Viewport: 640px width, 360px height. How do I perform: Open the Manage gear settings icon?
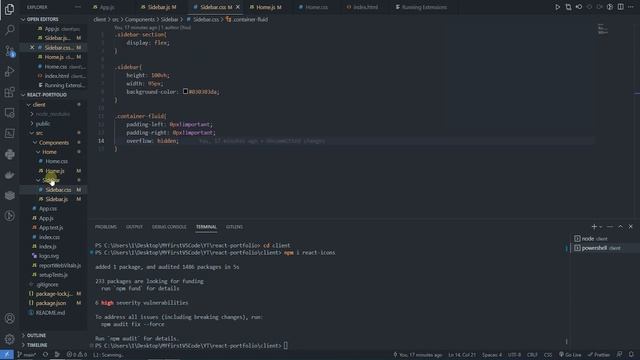[9, 339]
